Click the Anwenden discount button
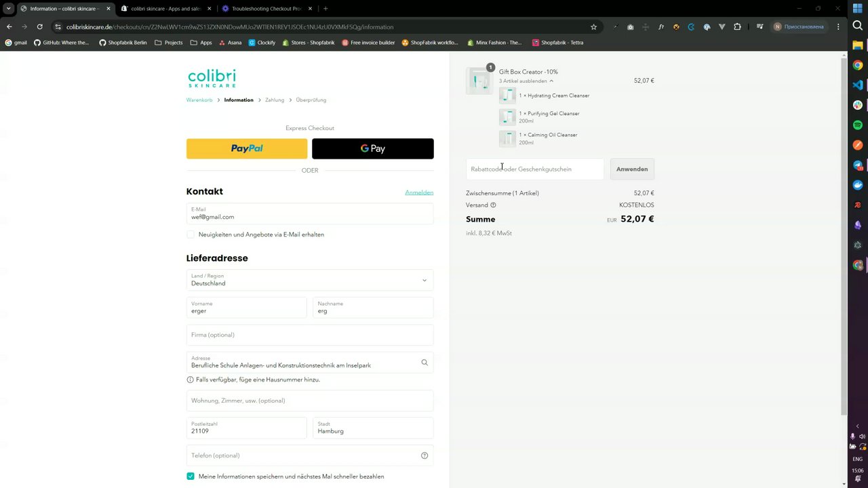The width and height of the screenshot is (868, 488). point(632,169)
